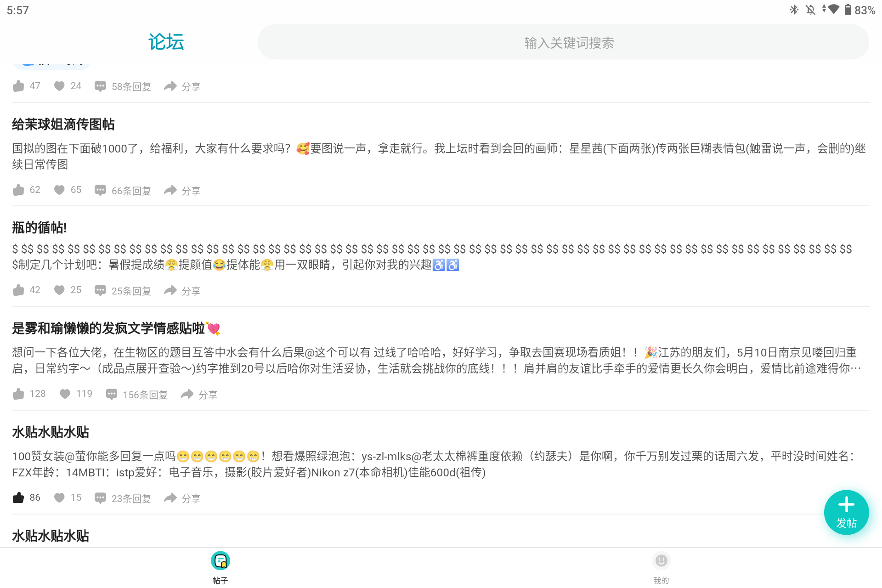Open the 是雾和瑜懒懒的发疯文学情感贴啦 post
882x588 pixels.
(110, 328)
